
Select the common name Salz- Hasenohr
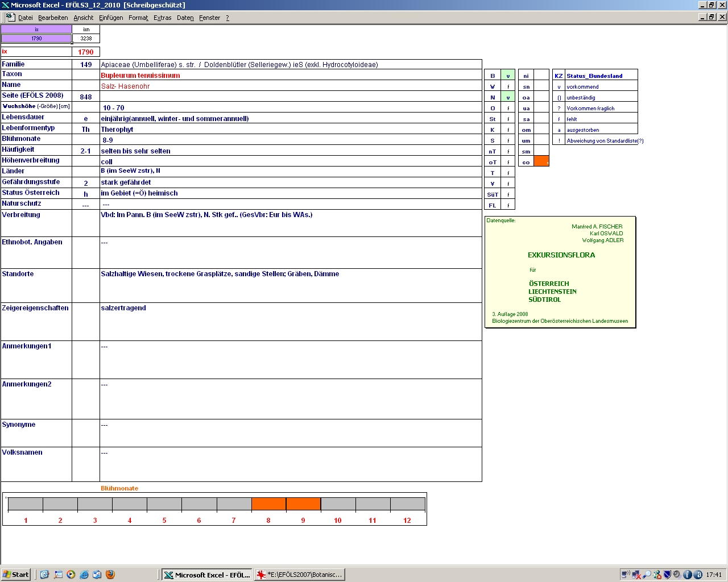[125, 86]
